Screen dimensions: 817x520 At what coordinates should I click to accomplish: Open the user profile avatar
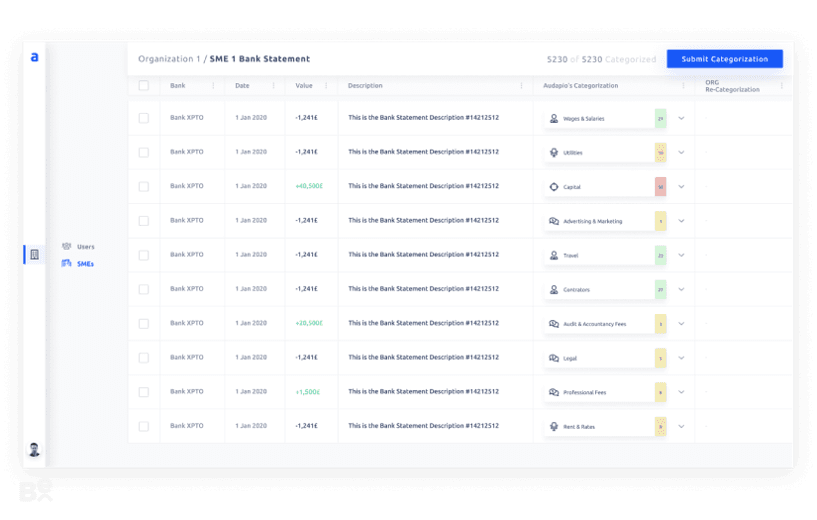34,449
